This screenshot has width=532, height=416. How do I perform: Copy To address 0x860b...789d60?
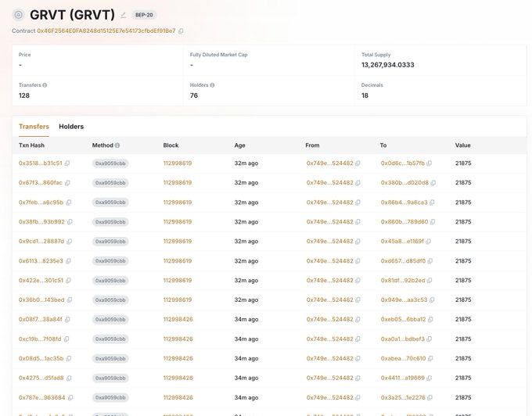click(x=433, y=222)
